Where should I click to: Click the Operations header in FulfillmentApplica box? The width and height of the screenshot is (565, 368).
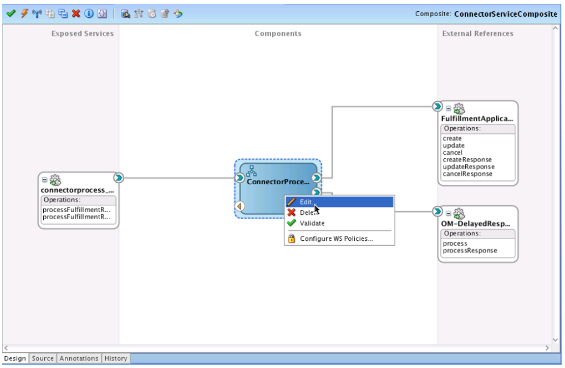click(x=478, y=129)
